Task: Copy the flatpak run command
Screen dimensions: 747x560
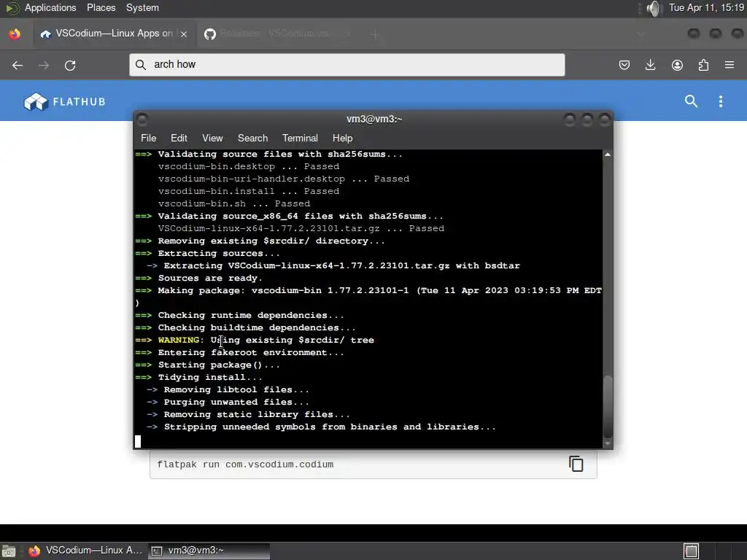Action: 576,464
